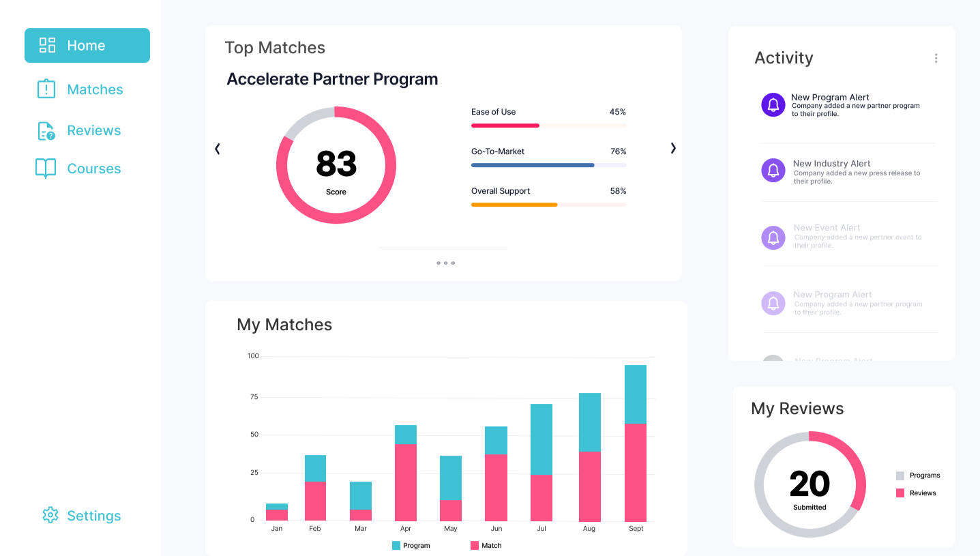The height and width of the screenshot is (556, 980).
Task: Click the Settings gear icon
Action: (x=50, y=515)
